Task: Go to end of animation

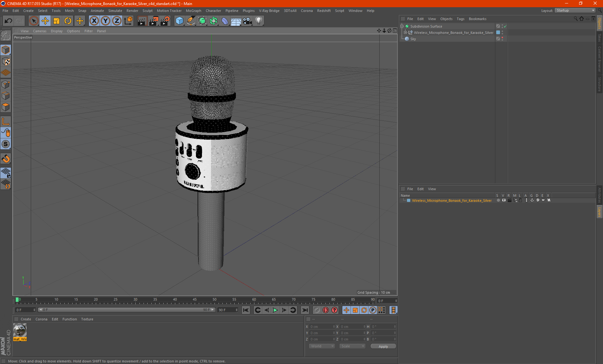Action: [x=305, y=310]
